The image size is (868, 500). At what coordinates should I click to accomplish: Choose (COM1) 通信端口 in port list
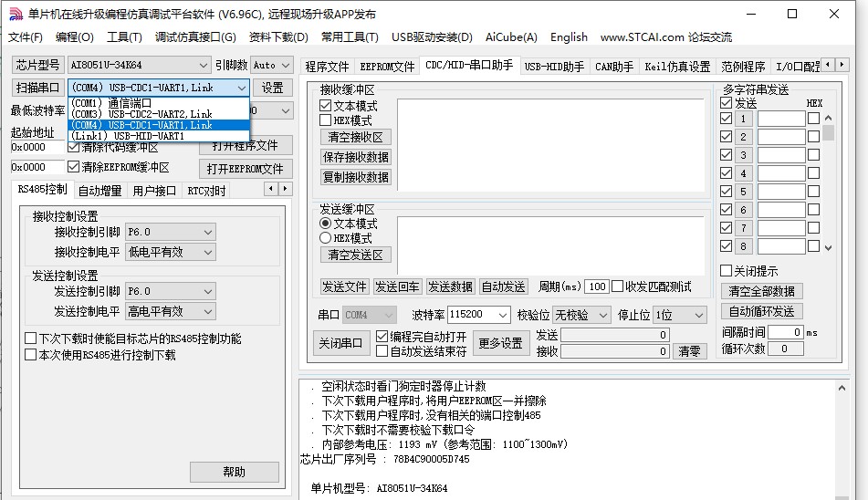coord(159,103)
